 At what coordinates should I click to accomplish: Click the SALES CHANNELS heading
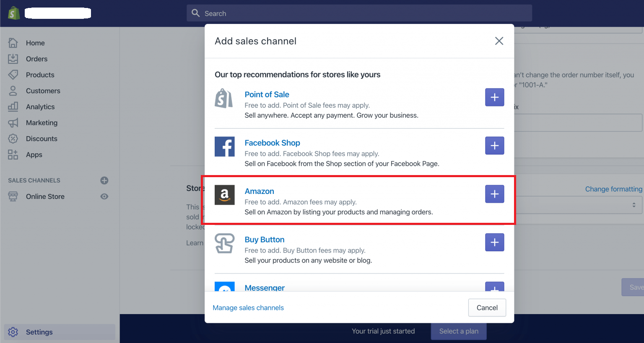click(34, 181)
